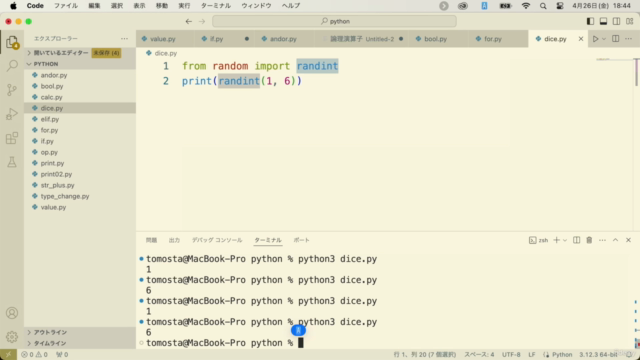
Task: Click the python command center search box
Action: (x=334, y=21)
